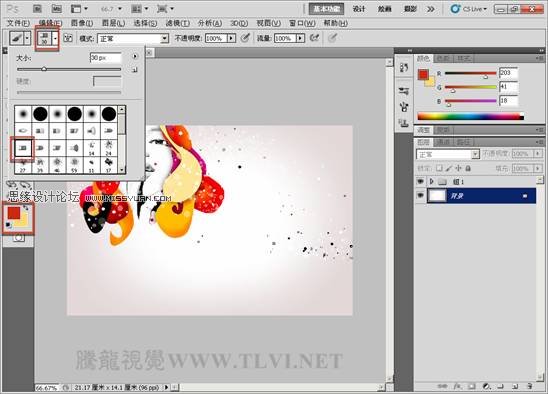Screen dimensions: 548x394
Task: Switch to the 蒙版 masks tab
Action: tap(443, 130)
